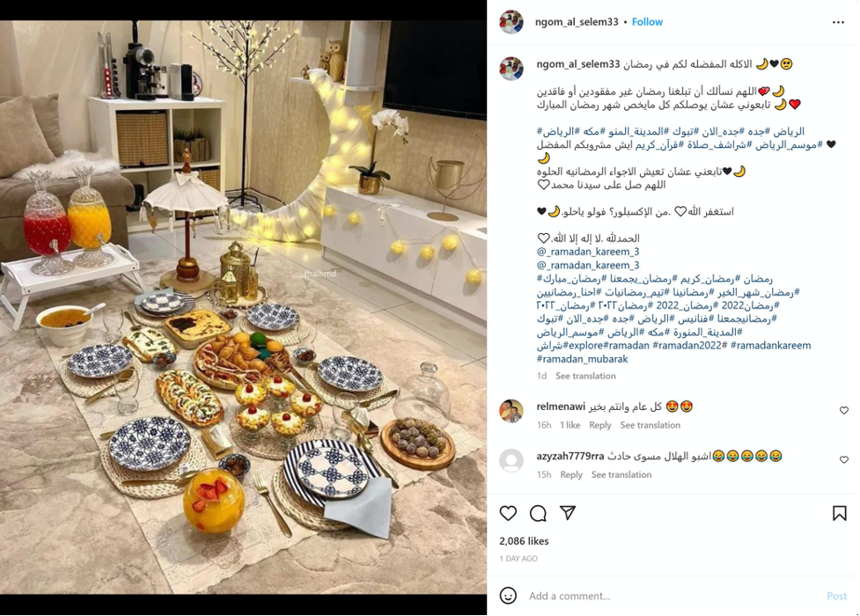Open comments using the speech bubble icon
This screenshot has width=860, height=616.
[x=538, y=513]
